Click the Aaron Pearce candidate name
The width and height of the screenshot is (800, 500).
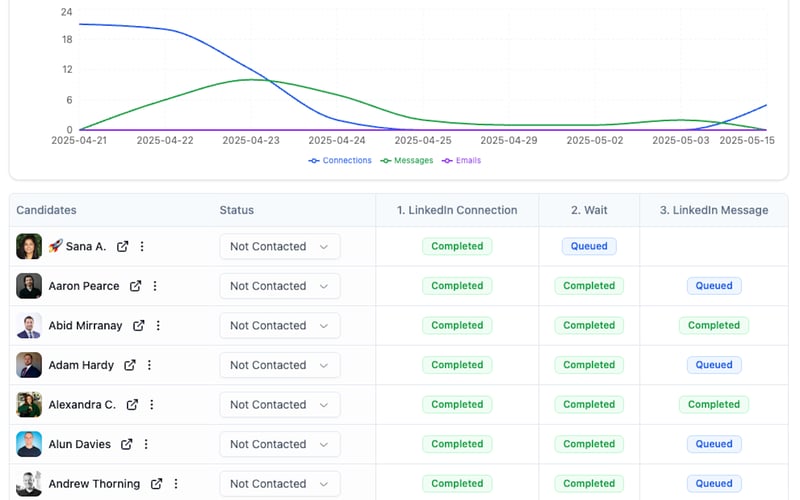coord(84,286)
